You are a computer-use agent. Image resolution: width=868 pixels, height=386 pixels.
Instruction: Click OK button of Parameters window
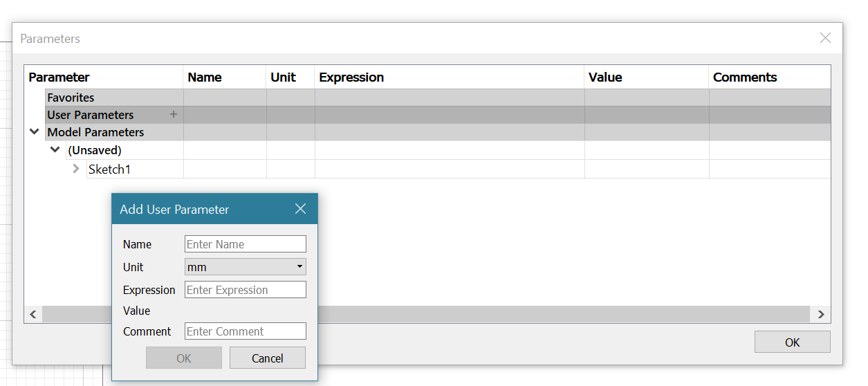coord(792,342)
